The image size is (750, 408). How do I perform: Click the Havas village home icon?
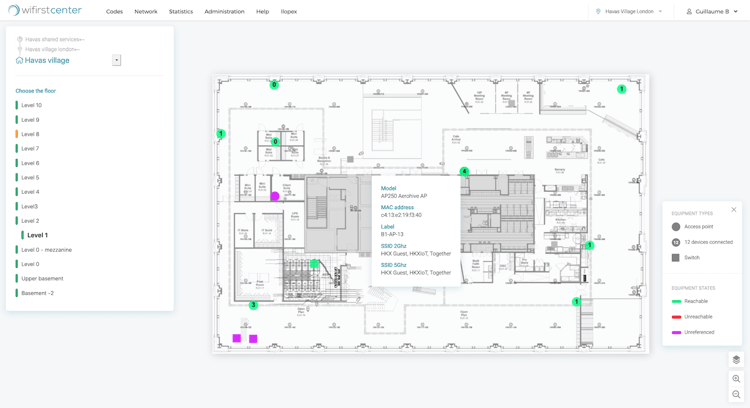19,60
